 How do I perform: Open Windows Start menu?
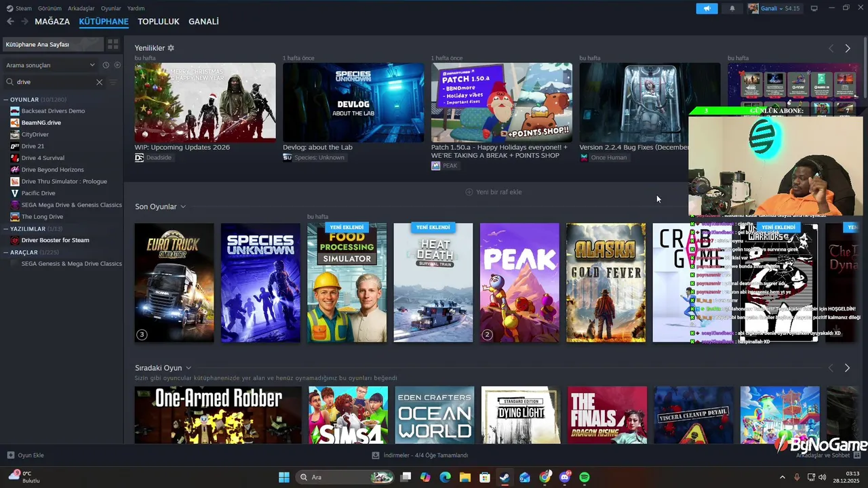click(x=284, y=477)
